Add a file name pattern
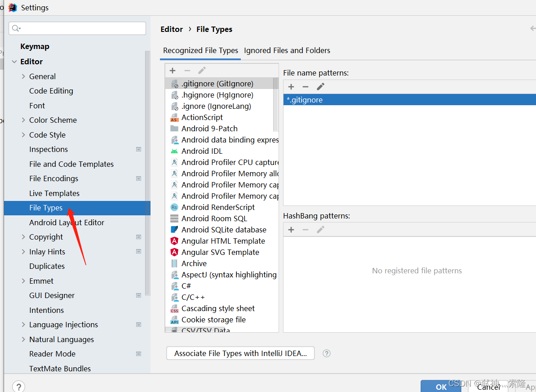 (x=291, y=87)
